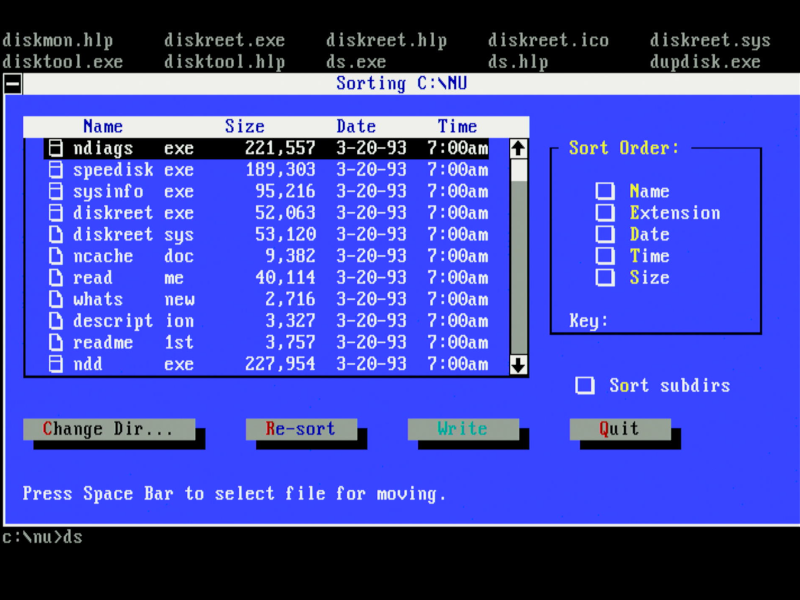800x600 pixels.
Task: Click the file icon beside ndd exe
Action: point(56,364)
